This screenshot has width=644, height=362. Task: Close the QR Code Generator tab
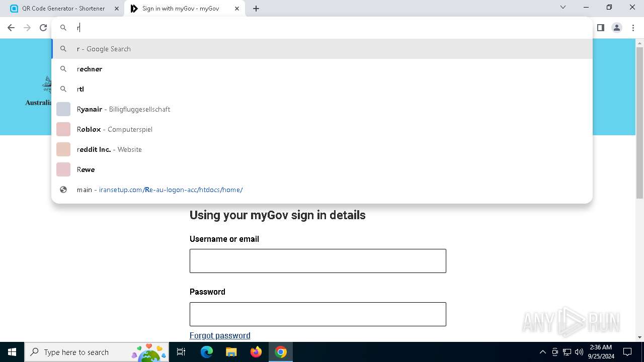(x=117, y=9)
